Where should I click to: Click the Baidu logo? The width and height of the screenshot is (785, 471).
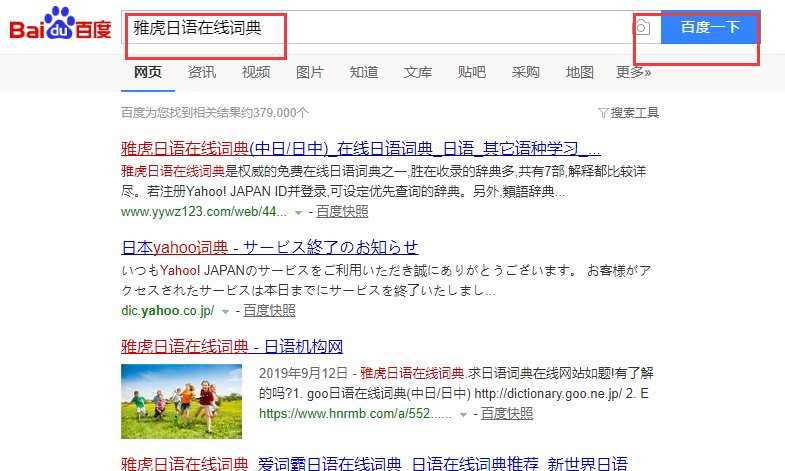tap(60, 23)
